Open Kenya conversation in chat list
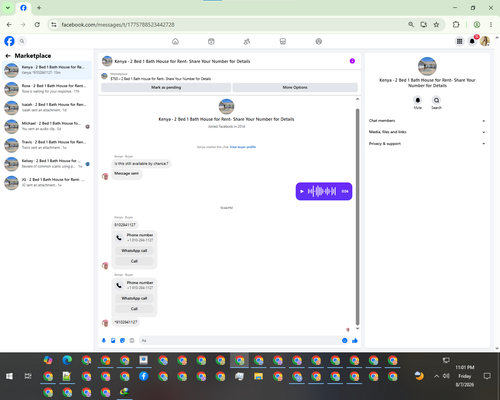The image size is (500, 400). pyautogui.click(x=47, y=70)
